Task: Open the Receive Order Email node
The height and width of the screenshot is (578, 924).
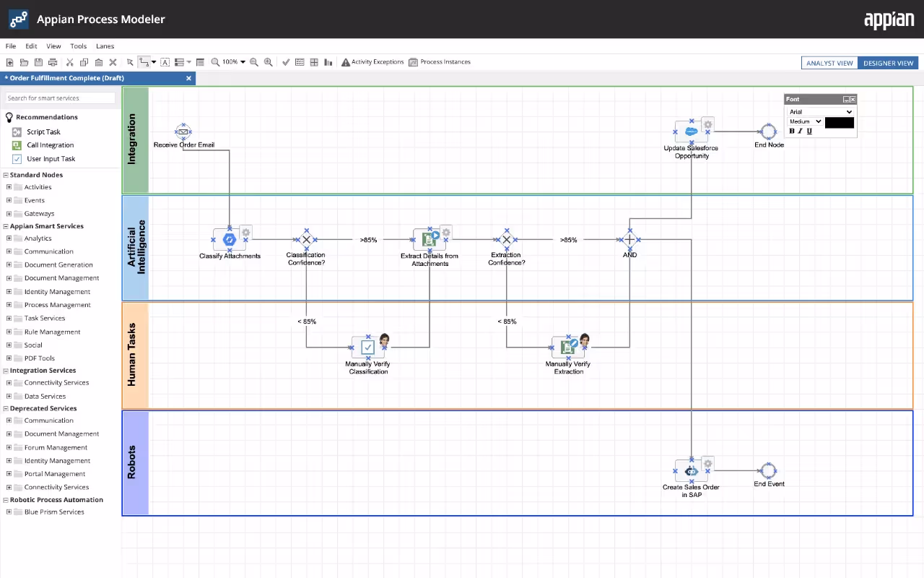Action: [183, 131]
